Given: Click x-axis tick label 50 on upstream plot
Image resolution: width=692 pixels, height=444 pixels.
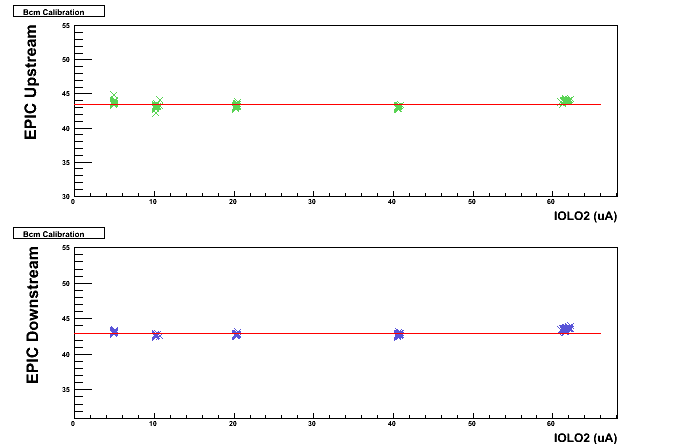Looking at the screenshot, I should coord(472,202).
